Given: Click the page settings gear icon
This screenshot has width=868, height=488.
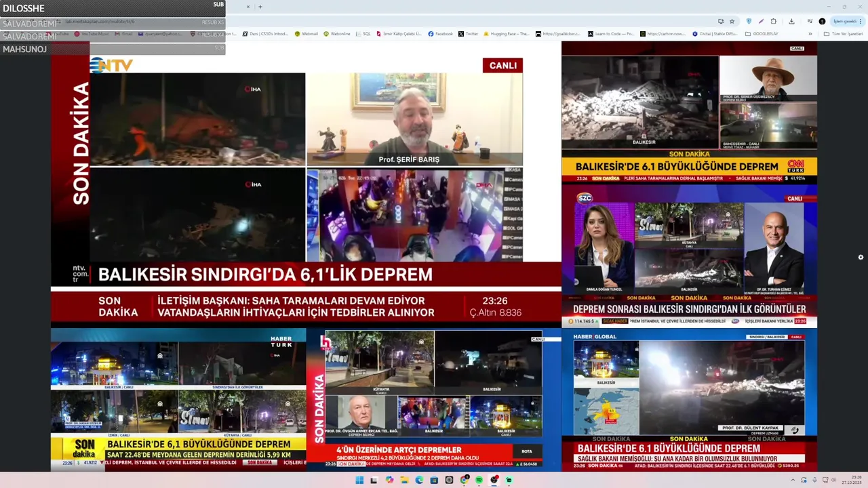Looking at the screenshot, I should 861,257.
